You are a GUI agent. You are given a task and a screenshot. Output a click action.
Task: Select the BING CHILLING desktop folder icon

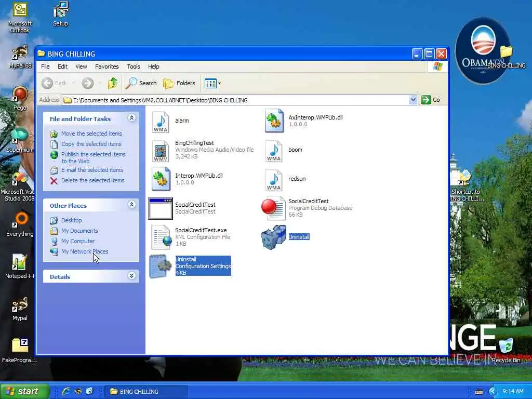pos(506,57)
